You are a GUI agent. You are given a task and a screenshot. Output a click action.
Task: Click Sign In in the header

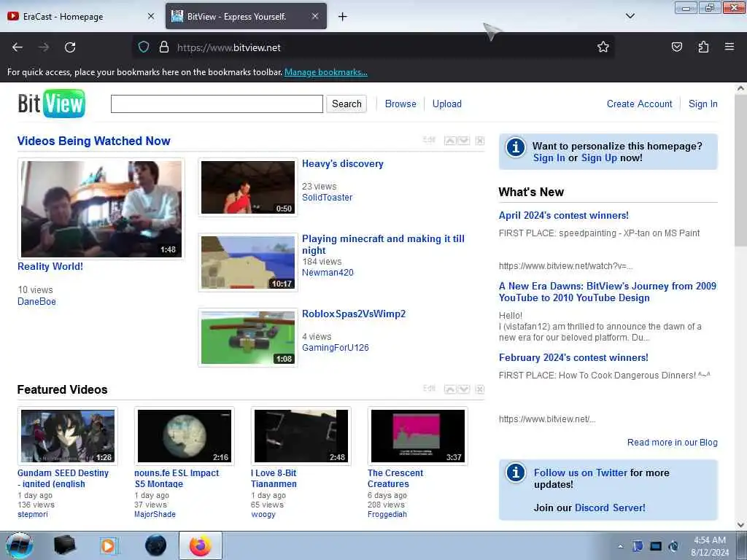(703, 104)
